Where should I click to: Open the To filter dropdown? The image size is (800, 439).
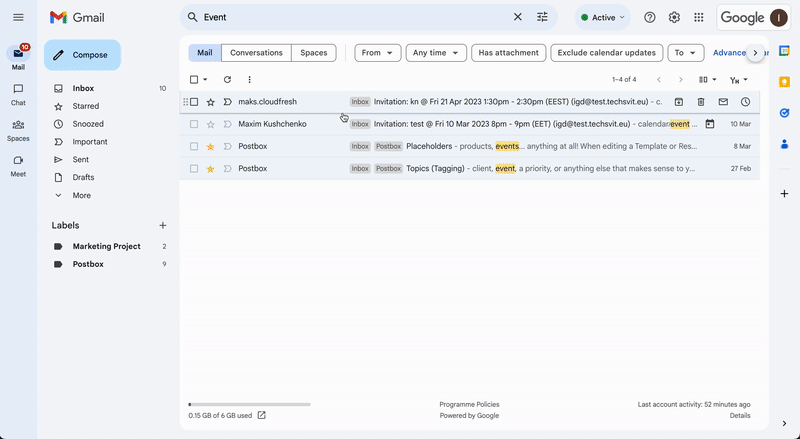point(686,53)
